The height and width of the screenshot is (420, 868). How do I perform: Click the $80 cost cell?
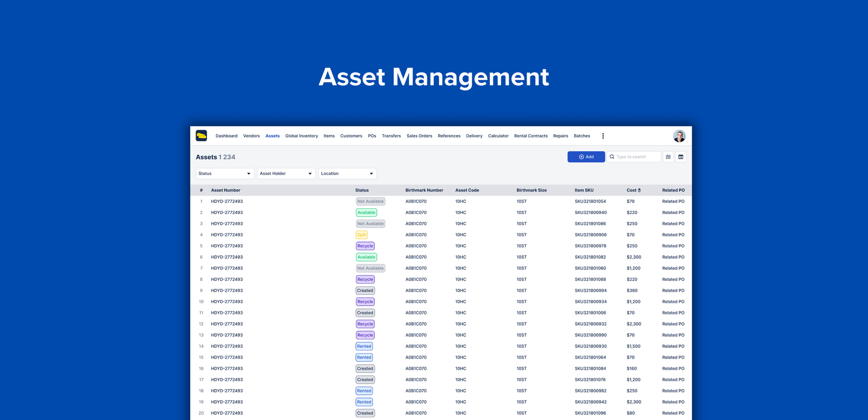click(631, 413)
